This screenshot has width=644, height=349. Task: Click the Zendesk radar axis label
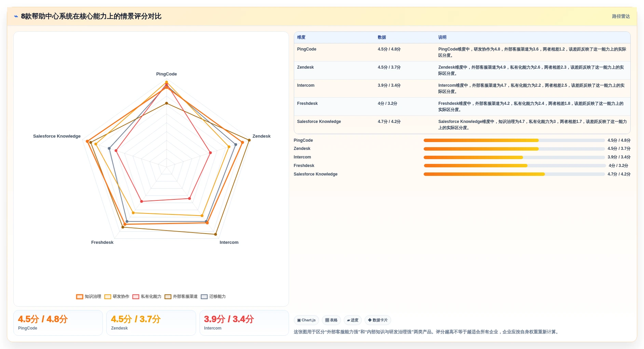(261, 136)
